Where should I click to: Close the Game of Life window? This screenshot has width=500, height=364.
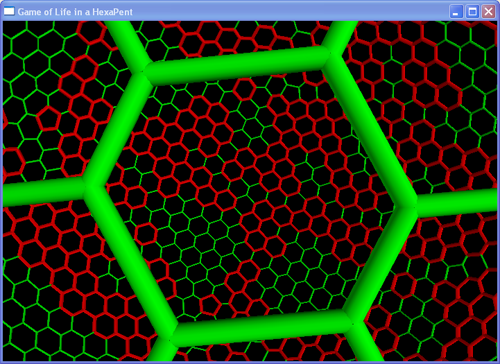488,12
